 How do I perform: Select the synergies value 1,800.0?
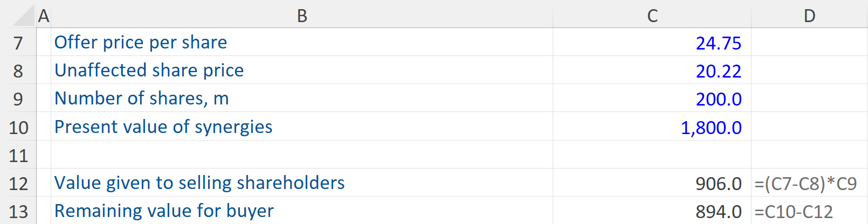tap(711, 128)
